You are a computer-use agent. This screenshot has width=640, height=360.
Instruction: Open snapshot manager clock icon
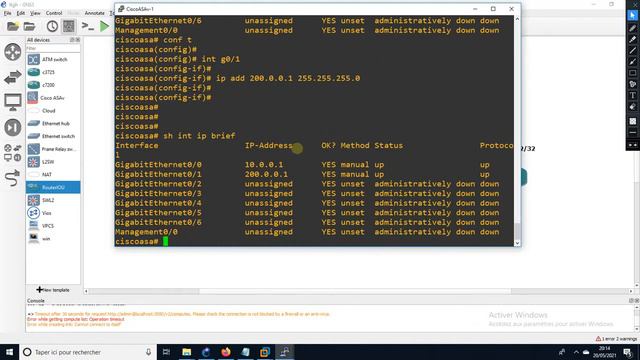coord(52,27)
